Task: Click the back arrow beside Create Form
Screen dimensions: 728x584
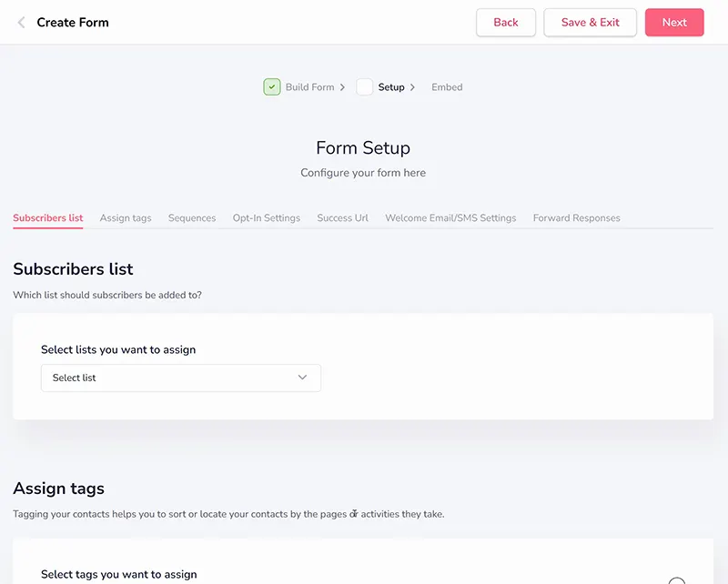Action: pos(21,22)
